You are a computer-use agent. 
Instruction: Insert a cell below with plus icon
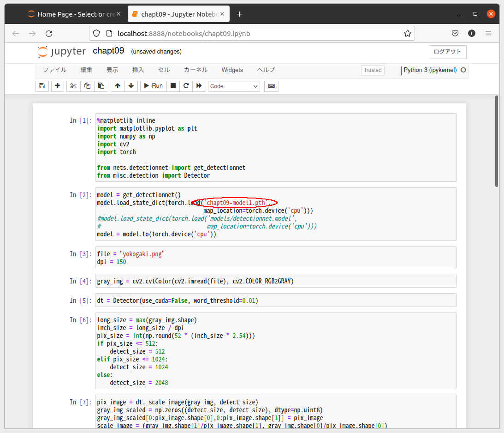[x=58, y=86]
